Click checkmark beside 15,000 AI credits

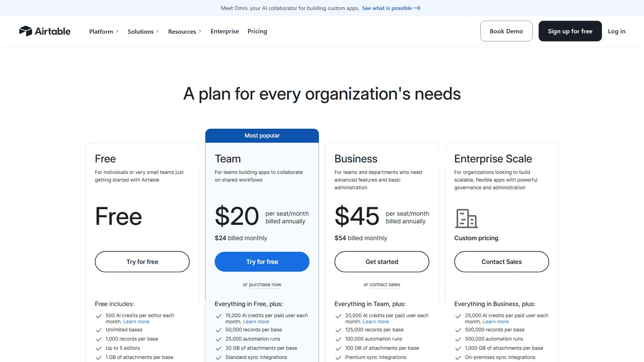219,316
